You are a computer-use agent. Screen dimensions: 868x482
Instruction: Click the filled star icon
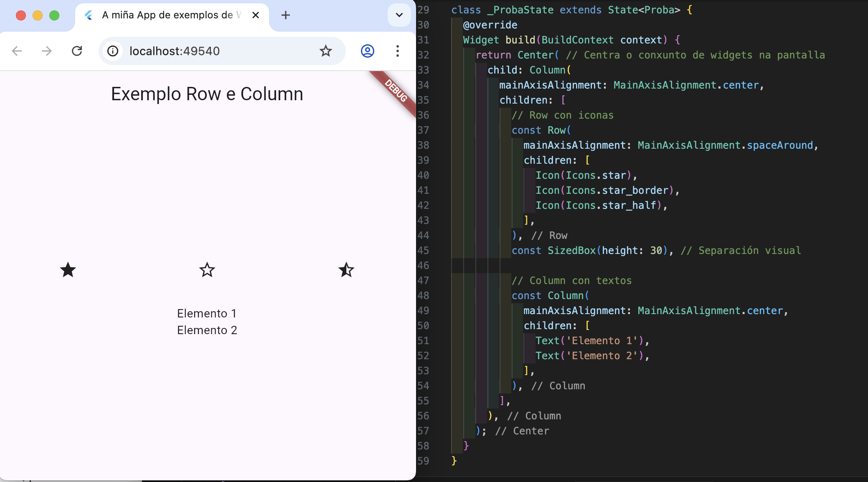click(x=68, y=270)
